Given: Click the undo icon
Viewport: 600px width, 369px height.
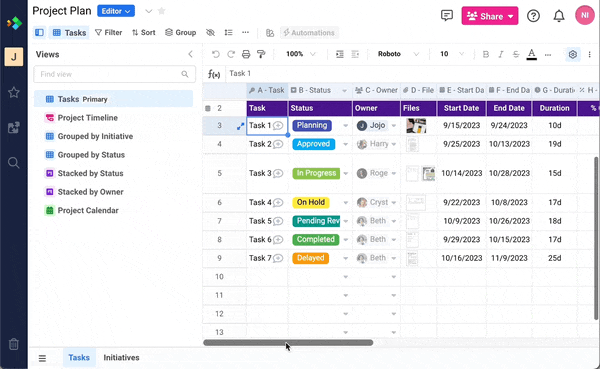Looking at the screenshot, I should pos(216,54).
